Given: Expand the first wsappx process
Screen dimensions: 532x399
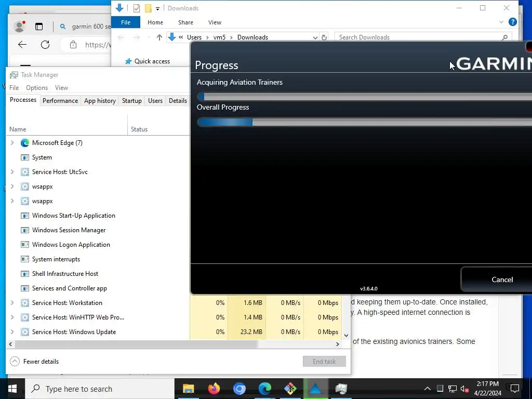Looking at the screenshot, I should 12,187.
